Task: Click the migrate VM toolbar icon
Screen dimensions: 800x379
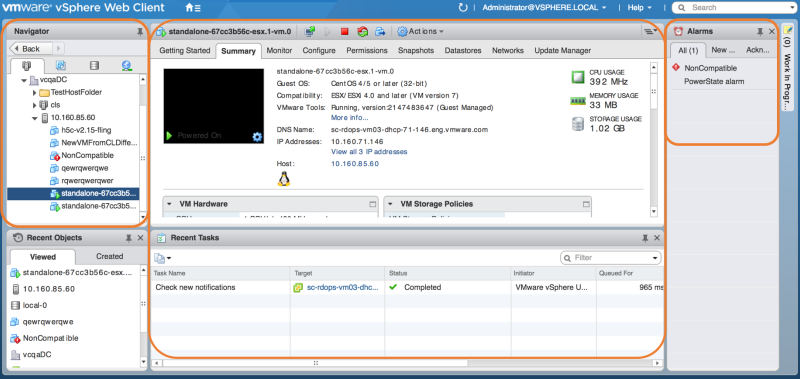Action: [380, 32]
